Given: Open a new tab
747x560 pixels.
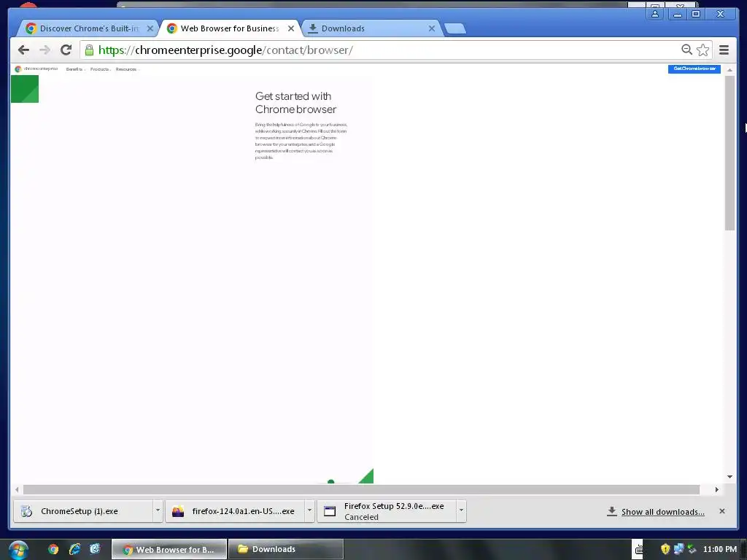Looking at the screenshot, I should (455, 28).
